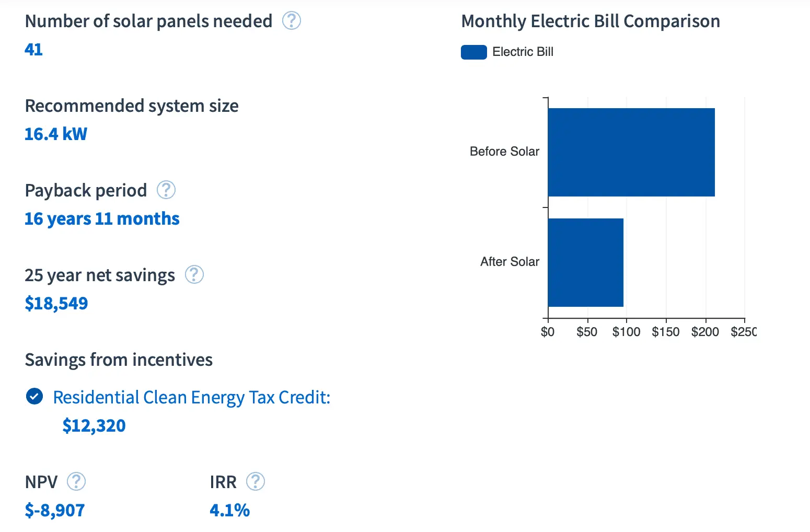Click the $-8,907 NPV value
This screenshot has height=532, width=810.
[55, 510]
